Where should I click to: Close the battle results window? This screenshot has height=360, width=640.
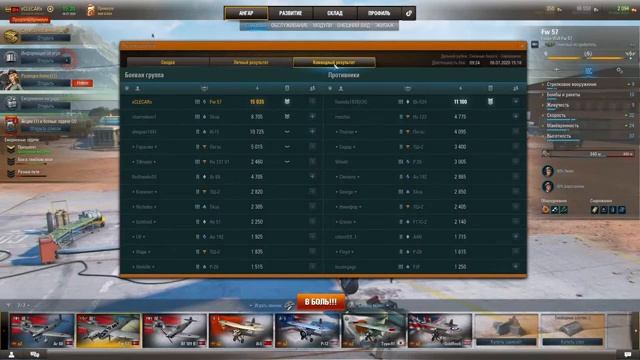522,46
